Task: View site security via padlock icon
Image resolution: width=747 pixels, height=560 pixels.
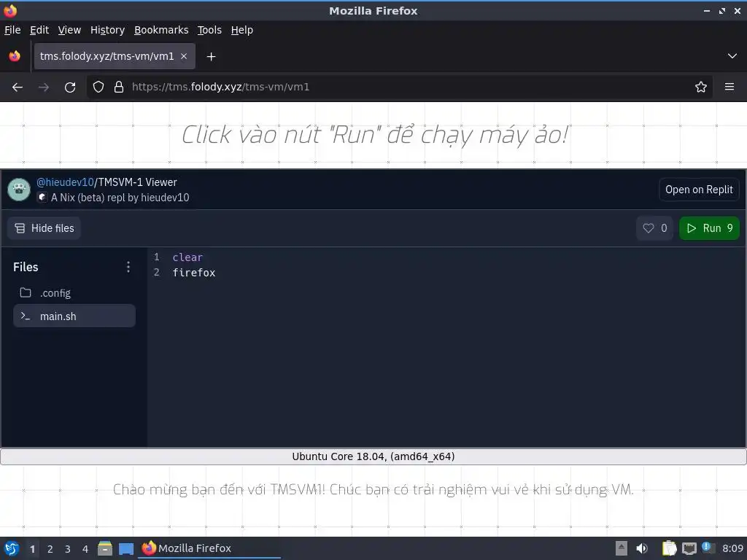Action: (x=119, y=87)
